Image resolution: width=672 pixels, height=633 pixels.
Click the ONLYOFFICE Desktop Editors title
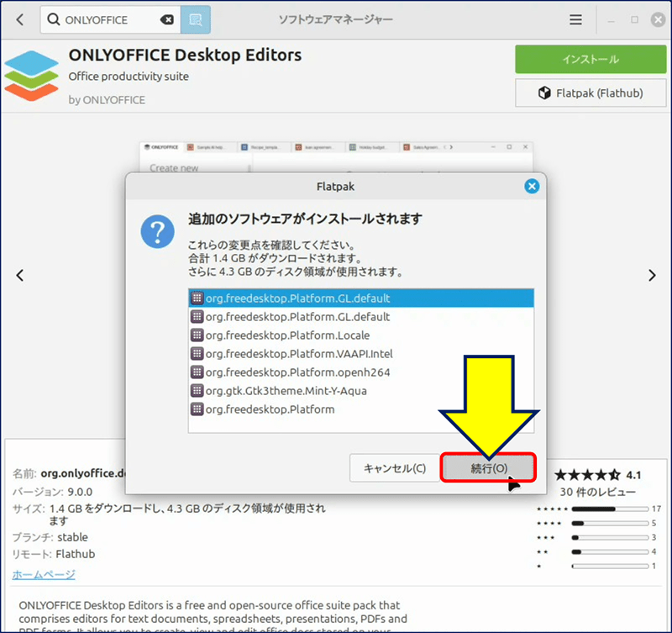pos(185,55)
